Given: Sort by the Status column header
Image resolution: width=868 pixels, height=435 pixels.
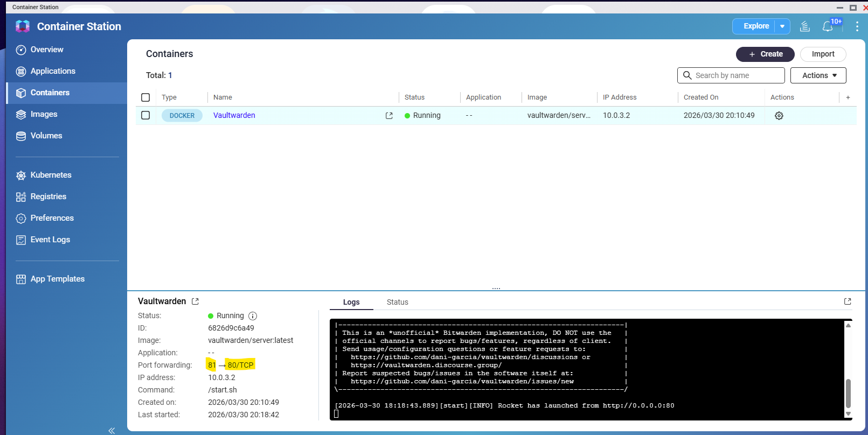Looking at the screenshot, I should [414, 97].
